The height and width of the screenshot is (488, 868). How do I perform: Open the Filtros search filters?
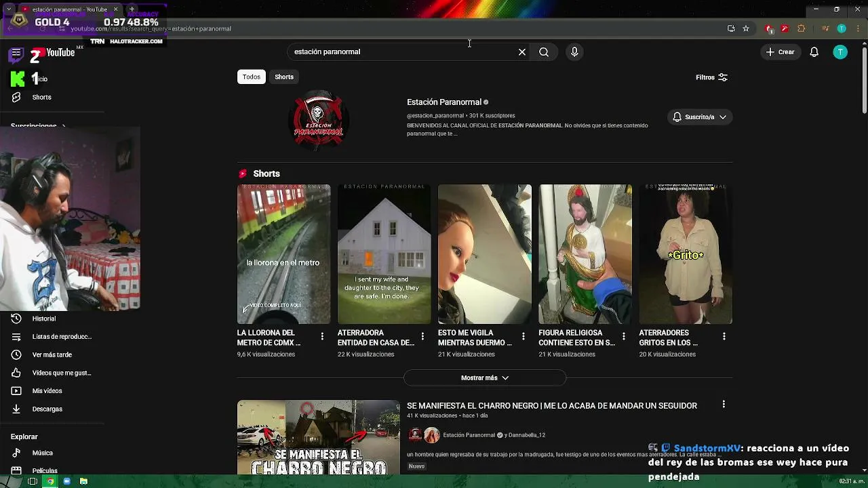(x=712, y=77)
